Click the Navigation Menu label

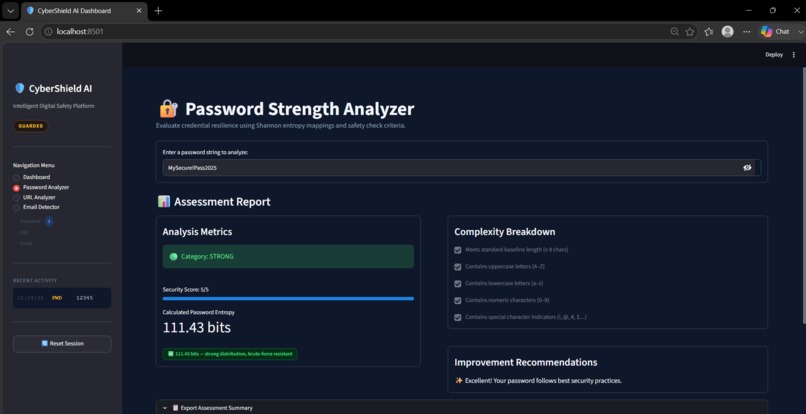click(x=33, y=166)
